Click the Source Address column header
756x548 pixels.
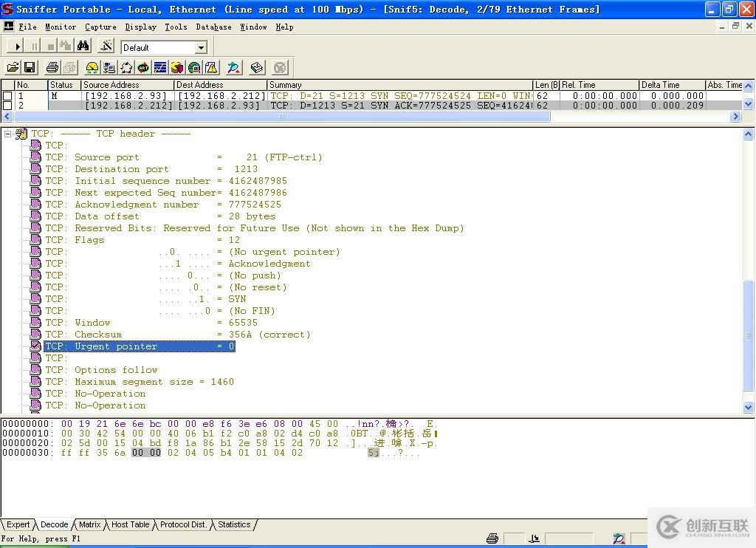pos(126,85)
